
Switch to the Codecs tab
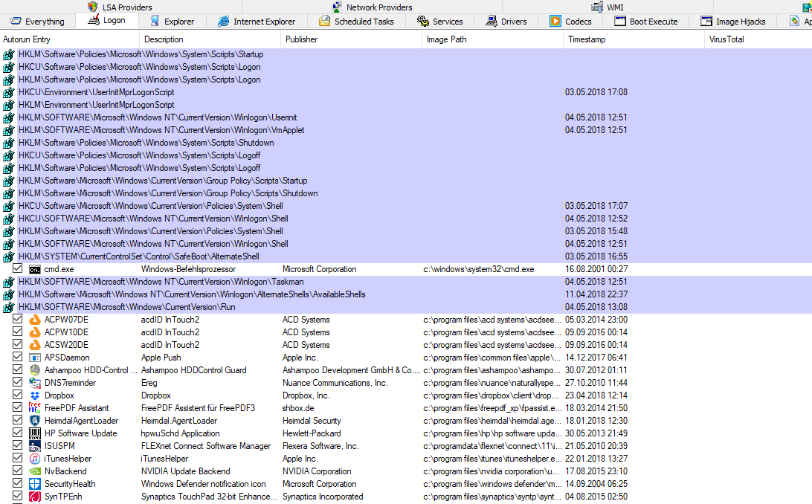570,22
